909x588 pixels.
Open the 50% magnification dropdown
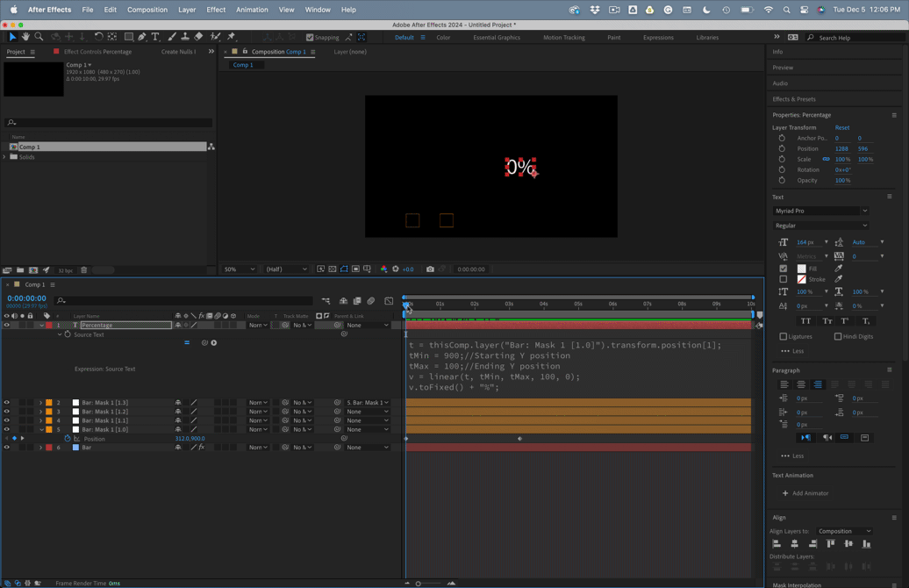240,269
